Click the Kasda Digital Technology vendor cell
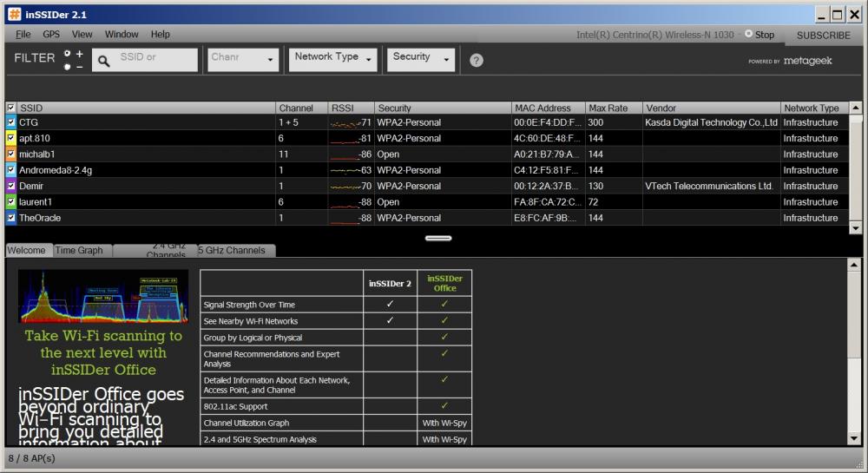The image size is (868, 473). click(711, 122)
